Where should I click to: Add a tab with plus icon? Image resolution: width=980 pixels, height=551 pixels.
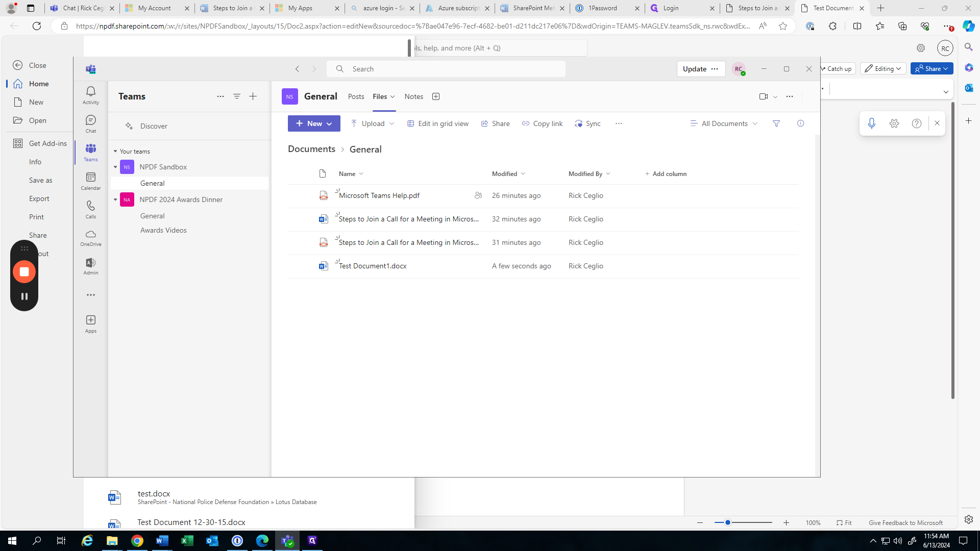436,96
